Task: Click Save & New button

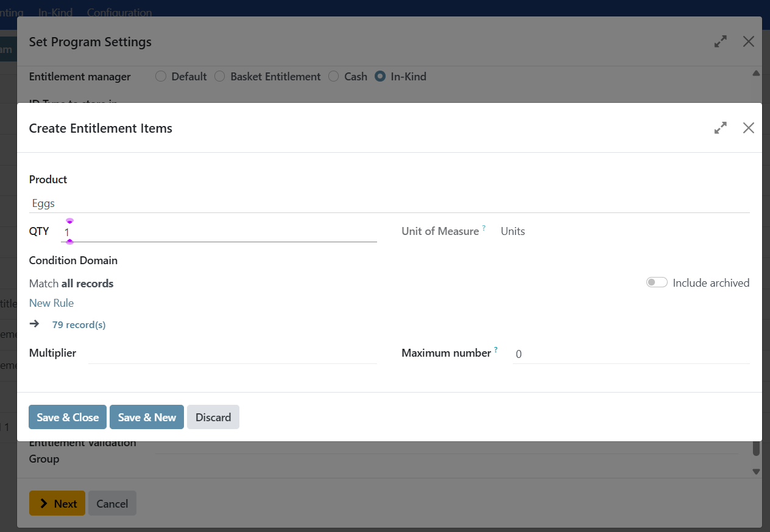Action: (x=147, y=418)
